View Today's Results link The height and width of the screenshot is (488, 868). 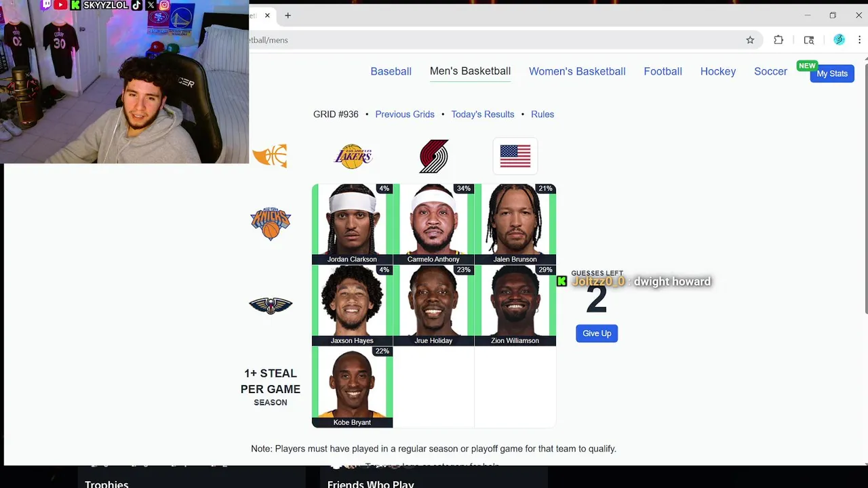pos(483,114)
